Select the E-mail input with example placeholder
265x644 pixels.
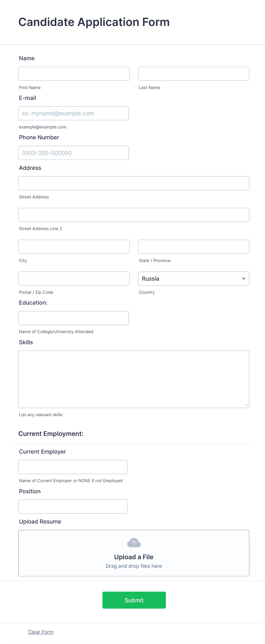(74, 113)
